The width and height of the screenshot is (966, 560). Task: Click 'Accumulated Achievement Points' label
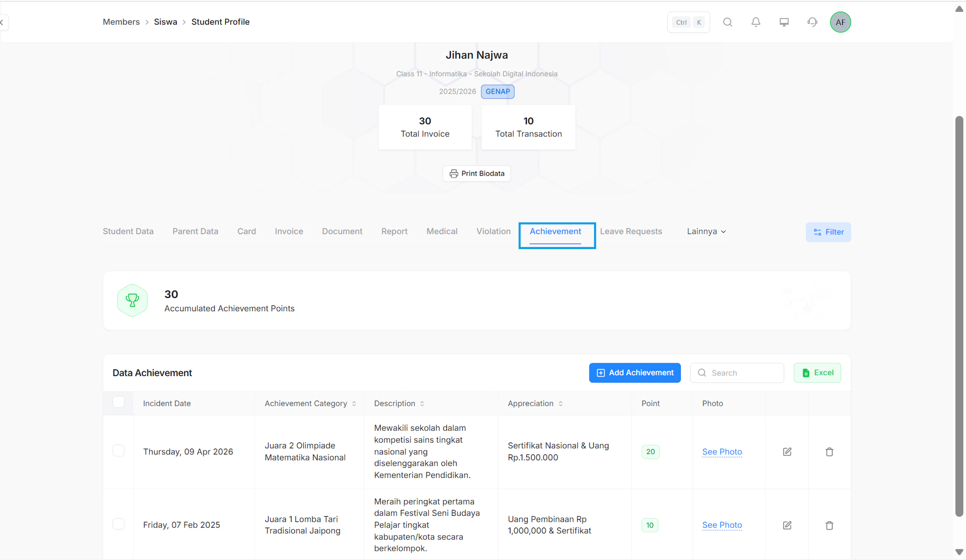tap(229, 308)
